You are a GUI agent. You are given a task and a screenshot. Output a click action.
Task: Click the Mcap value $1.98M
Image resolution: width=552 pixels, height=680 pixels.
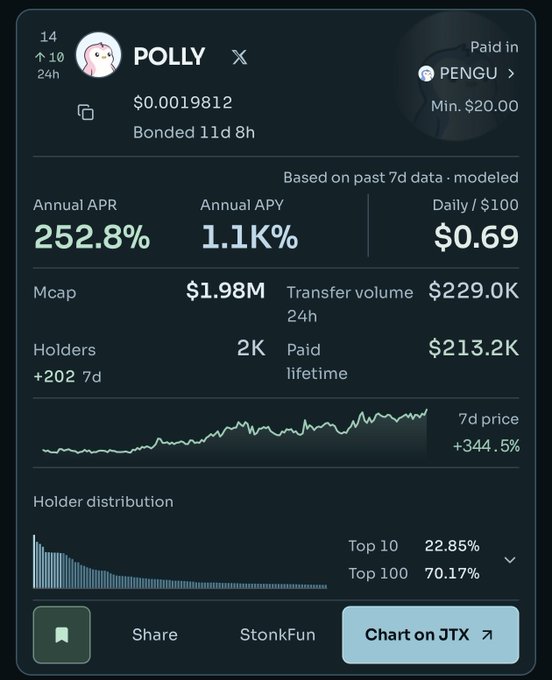tap(225, 291)
